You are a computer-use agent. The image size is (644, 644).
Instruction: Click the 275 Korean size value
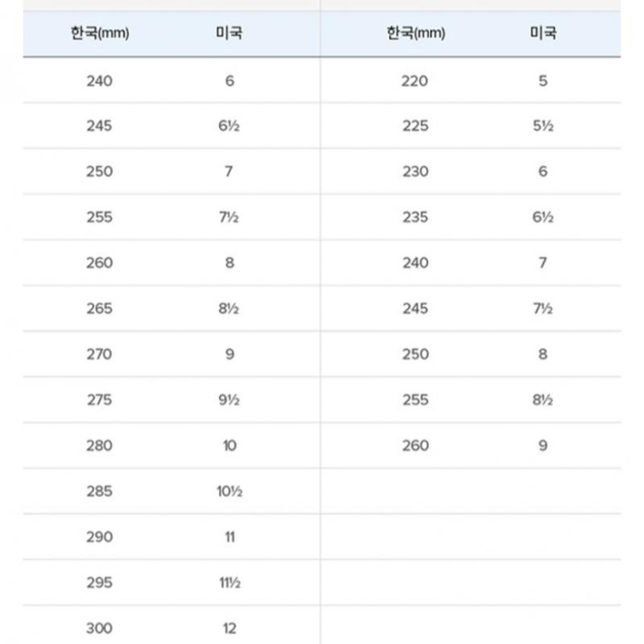pyautogui.click(x=100, y=400)
